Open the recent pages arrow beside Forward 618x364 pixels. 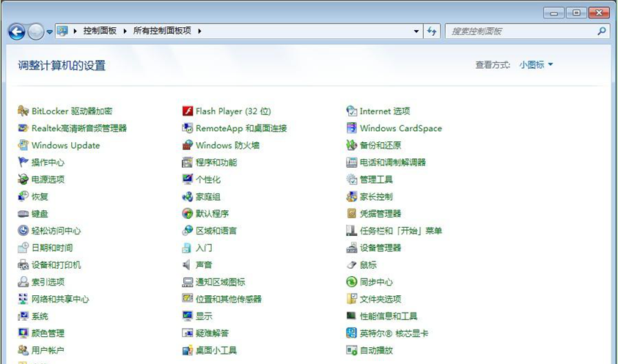(50, 32)
